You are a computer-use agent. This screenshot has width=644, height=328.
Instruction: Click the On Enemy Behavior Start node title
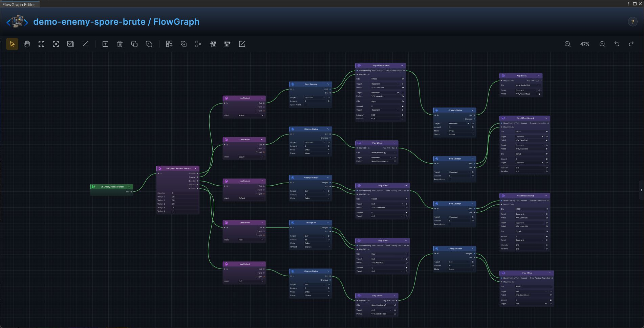112,187
